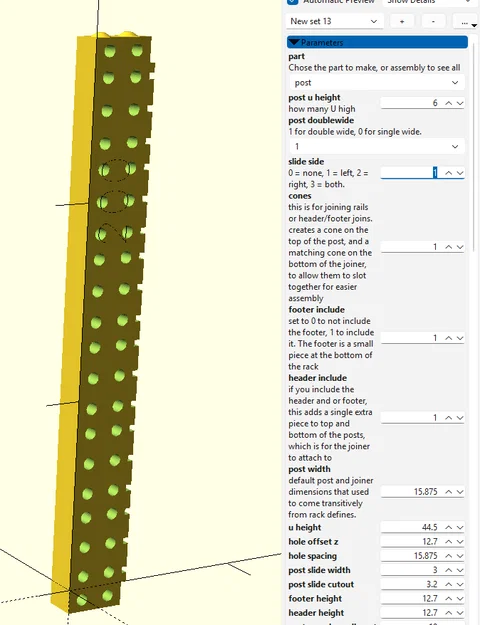Image resolution: width=480 pixels, height=625 pixels.
Task: Increase the hole spacing value
Action: (x=449, y=555)
